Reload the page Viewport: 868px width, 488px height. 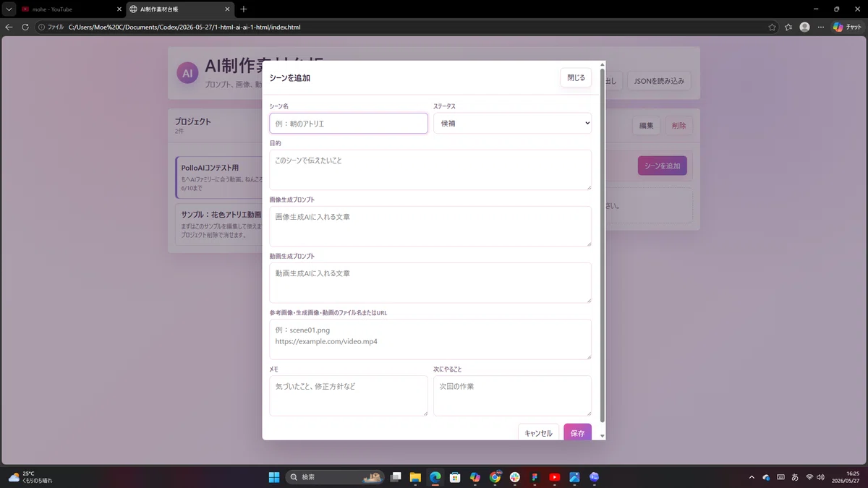[x=25, y=27]
